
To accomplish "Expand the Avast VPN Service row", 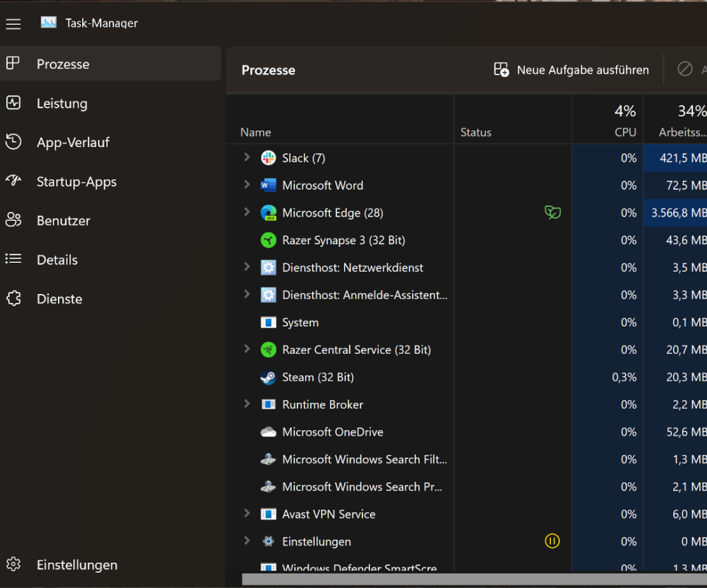I will pos(246,513).
